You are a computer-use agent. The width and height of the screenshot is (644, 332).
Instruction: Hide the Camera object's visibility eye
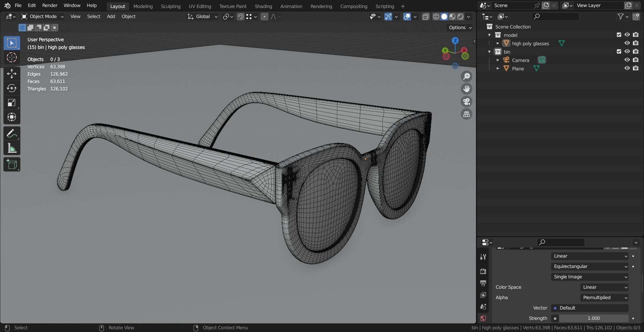pos(627,60)
